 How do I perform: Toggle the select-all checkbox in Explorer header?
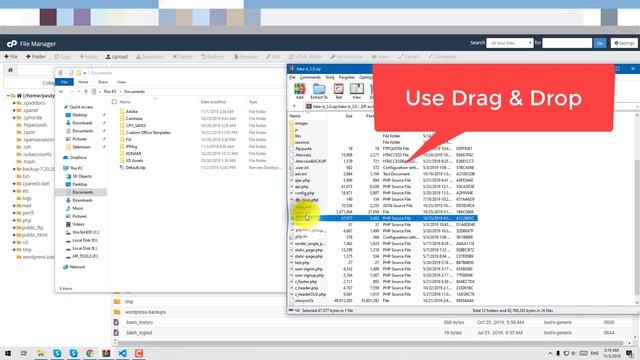coord(114,102)
